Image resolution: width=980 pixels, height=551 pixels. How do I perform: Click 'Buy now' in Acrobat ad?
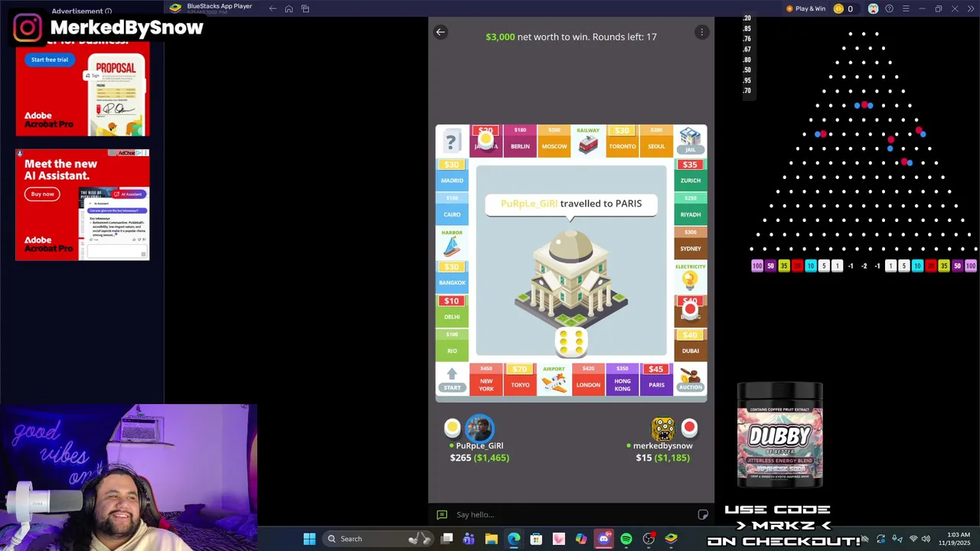43,194
